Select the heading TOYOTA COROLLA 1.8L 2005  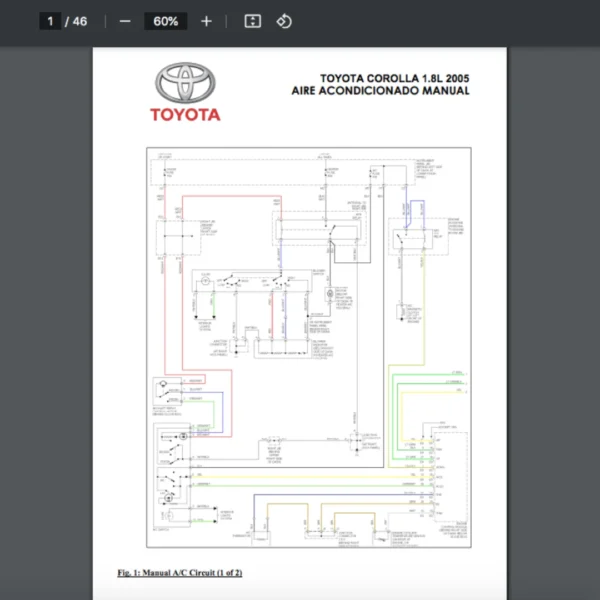pos(394,78)
